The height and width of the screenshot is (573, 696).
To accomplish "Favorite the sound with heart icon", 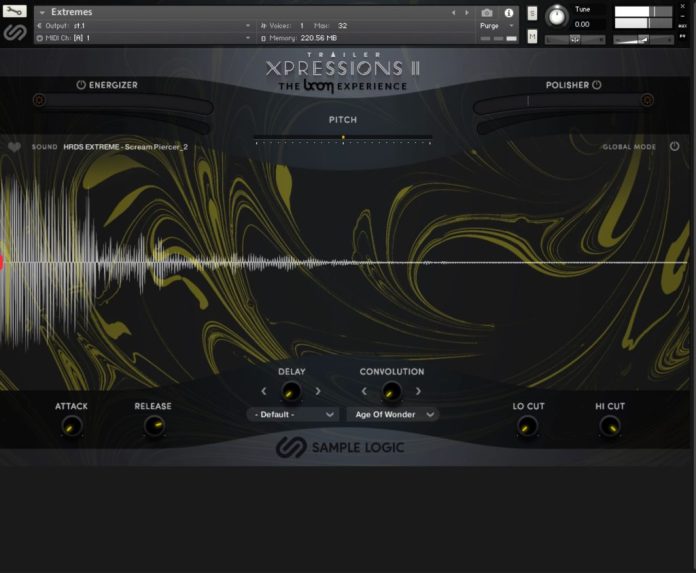I will (14, 147).
